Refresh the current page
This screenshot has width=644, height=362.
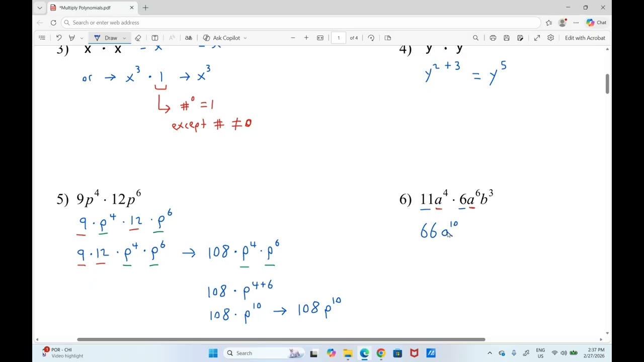(53, 23)
